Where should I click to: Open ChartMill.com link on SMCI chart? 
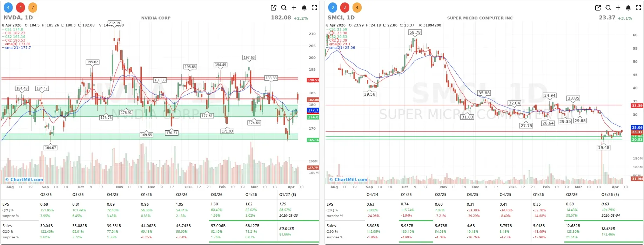click(x=348, y=179)
